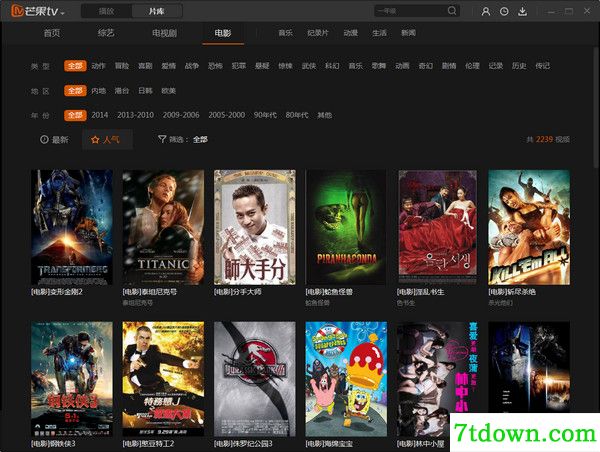Open the 新闻 category
Image resolution: width=600 pixels, height=452 pixels.
[x=408, y=33]
